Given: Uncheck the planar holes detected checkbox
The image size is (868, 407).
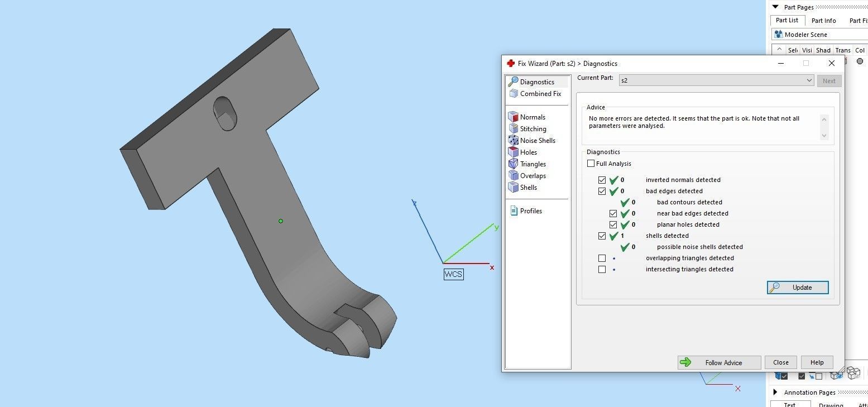Looking at the screenshot, I should 613,224.
